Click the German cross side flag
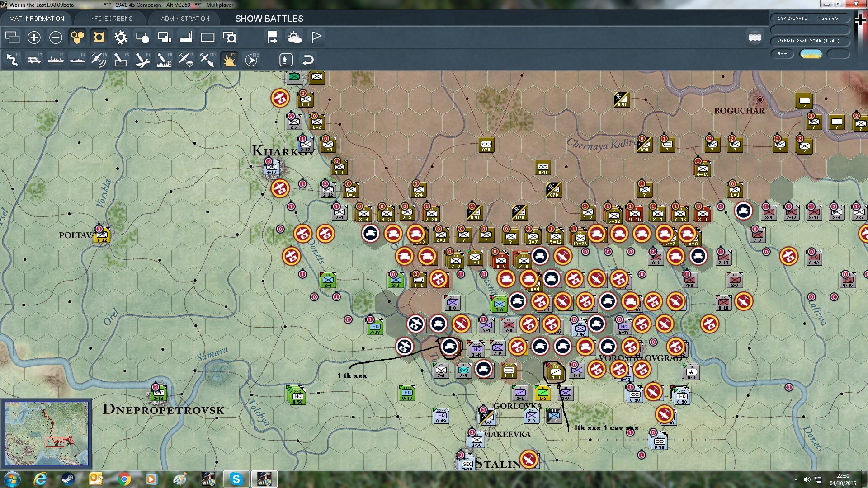The width and height of the screenshot is (868, 488). (860, 19)
